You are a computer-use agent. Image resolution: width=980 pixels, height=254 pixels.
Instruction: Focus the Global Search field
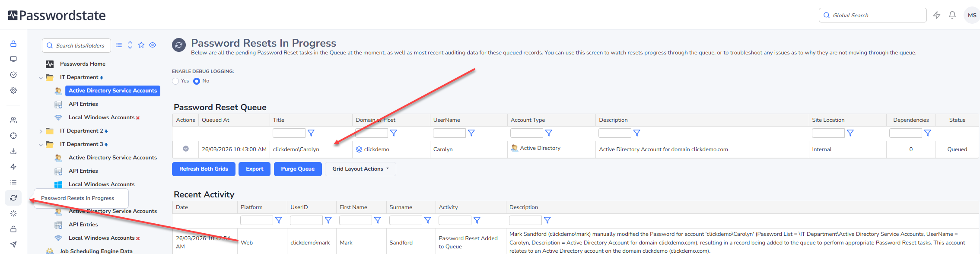pos(872,15)
